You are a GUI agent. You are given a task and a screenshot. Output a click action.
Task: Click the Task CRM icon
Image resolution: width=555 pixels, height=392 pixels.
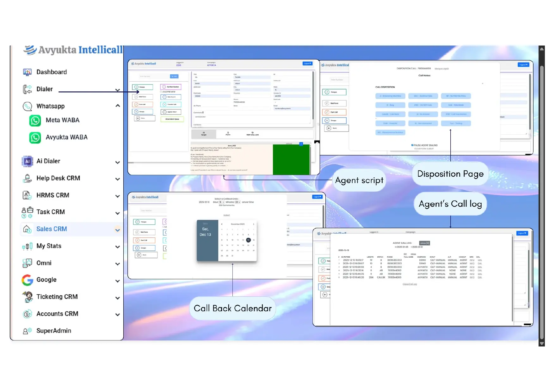(27, 212)
